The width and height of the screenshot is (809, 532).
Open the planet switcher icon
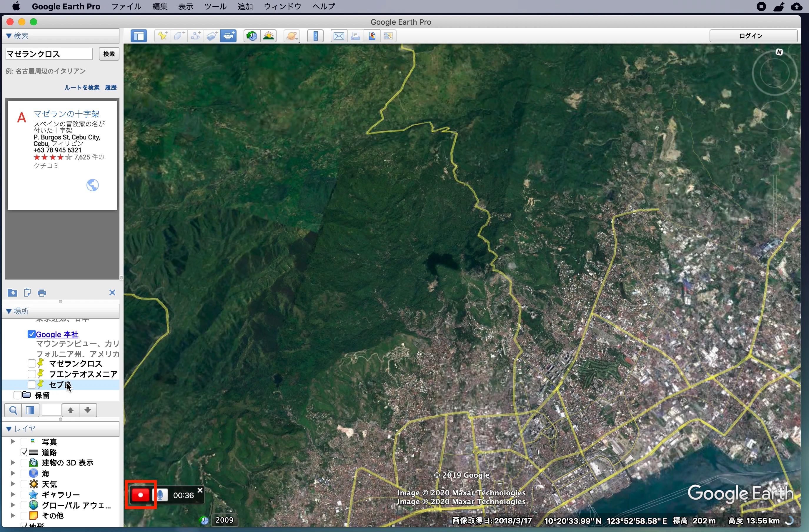[292, 36]
